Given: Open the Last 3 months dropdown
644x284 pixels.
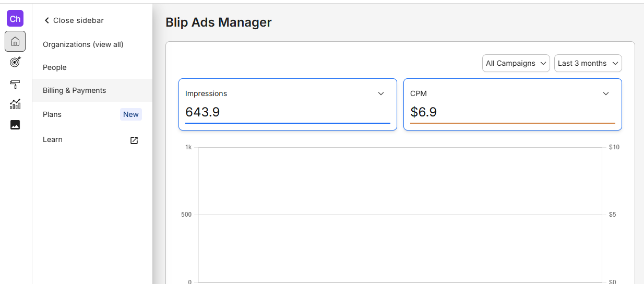Looking at the screenshot, I should [588, 63].
